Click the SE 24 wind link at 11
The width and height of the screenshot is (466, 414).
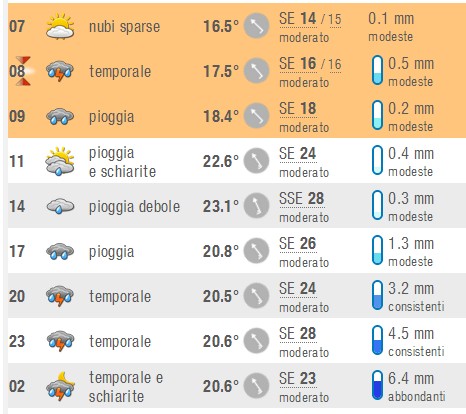[298, 154]
